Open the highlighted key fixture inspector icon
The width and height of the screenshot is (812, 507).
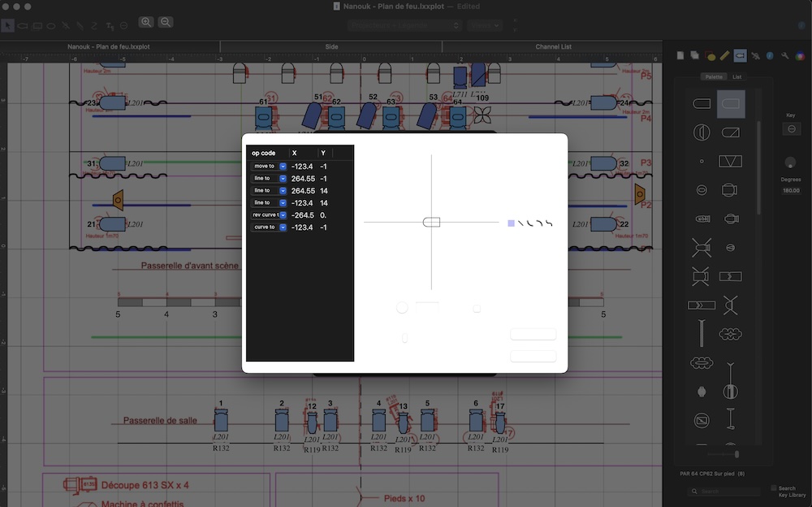(740, 55)
